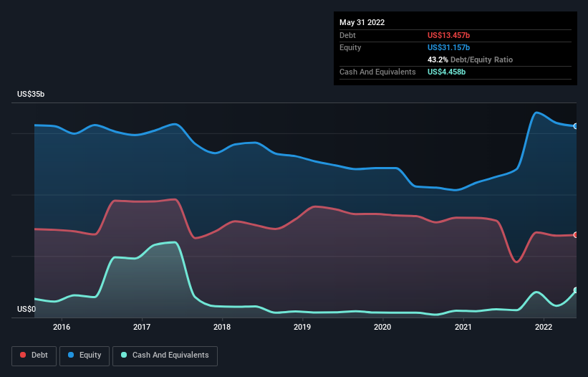Click the red Debt endpoint marker
The width and height of the screenshot is (588, 377).
tap(576, 235)
